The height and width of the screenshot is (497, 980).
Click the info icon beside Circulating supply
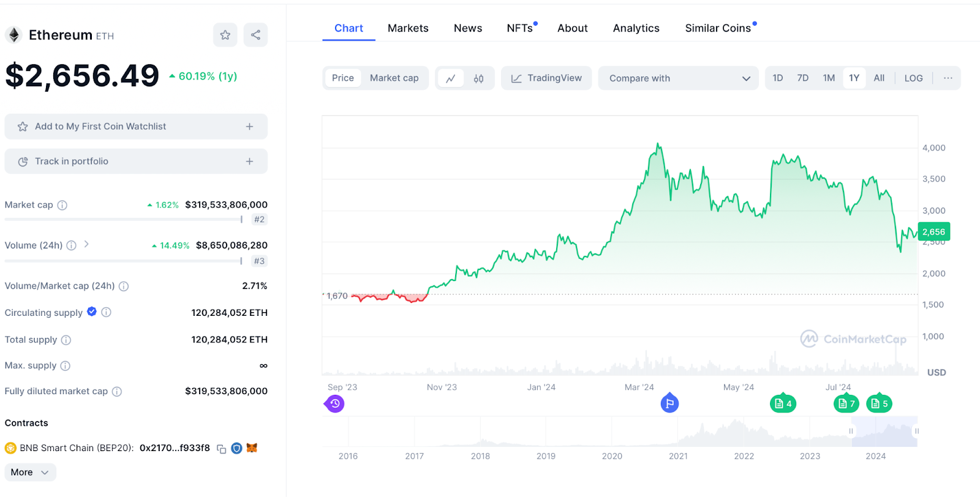pyautogui.click(x=106, y=312)
